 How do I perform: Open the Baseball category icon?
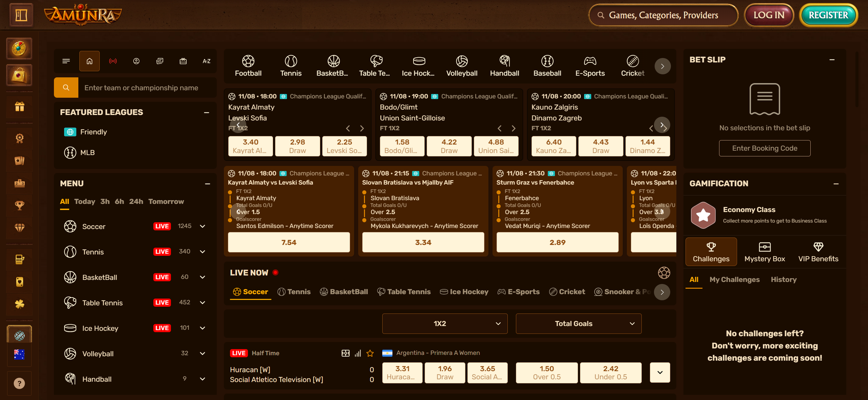[x=547, y=66]
